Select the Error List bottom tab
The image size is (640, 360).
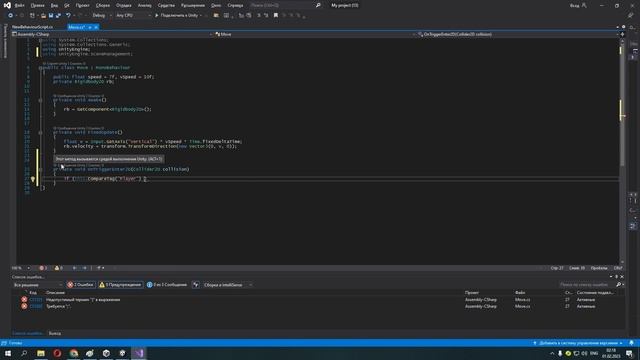pos(28,333)
